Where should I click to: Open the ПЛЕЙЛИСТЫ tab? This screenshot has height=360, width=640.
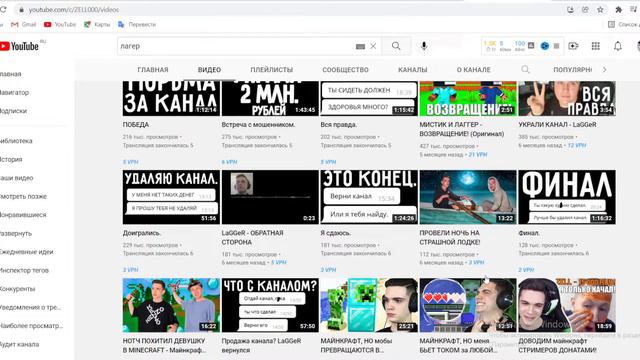click(x=272, y=70)
